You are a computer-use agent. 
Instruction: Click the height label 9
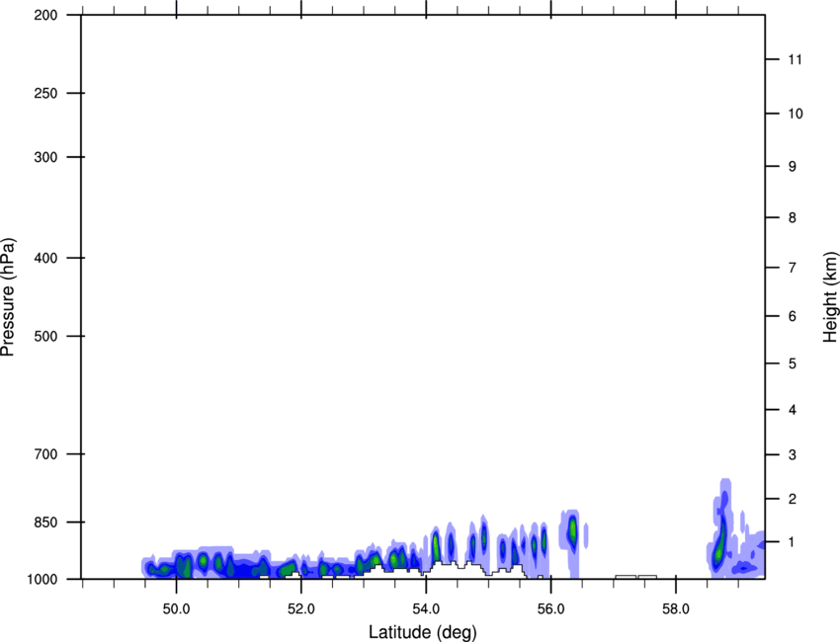click(793, 167)
